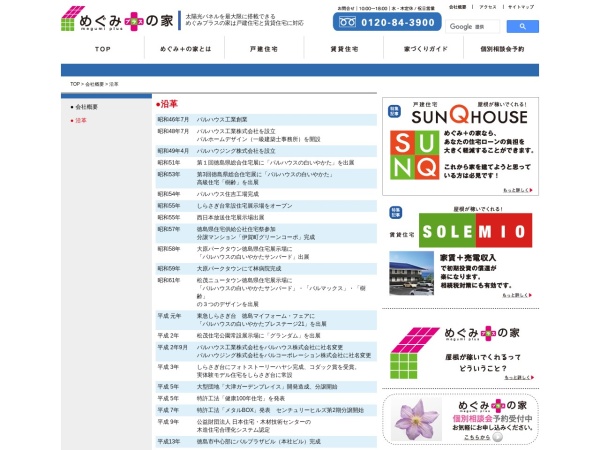
Task: Click the 0120-84-3900 phone banner
Action: pos(387,22)
